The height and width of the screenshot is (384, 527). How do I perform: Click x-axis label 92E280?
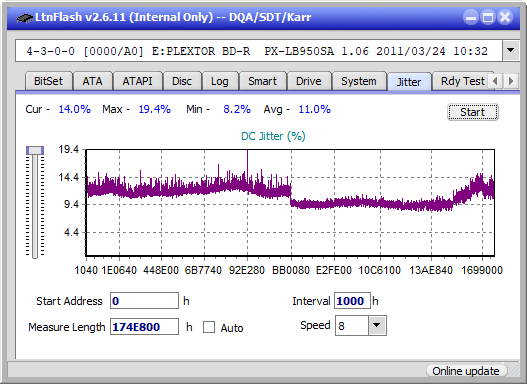coord(247,270)
